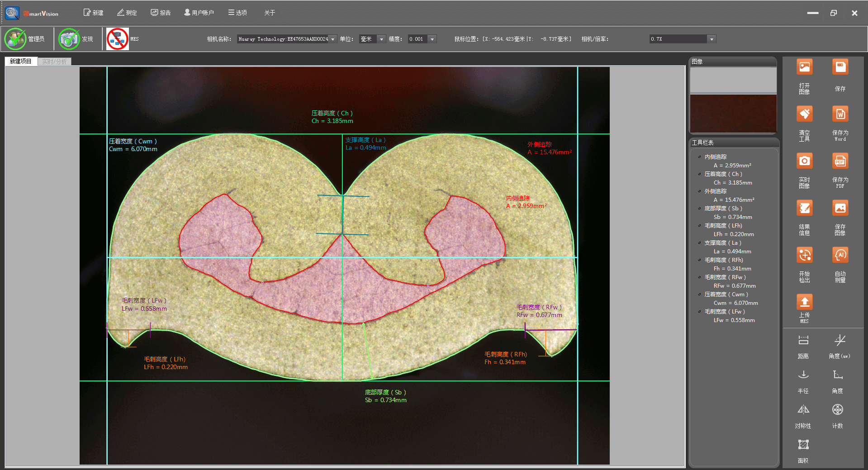Select the Clear Tools (清空工具) icon
The height and width of the screenshot is (470, 868).
point(804,114)
